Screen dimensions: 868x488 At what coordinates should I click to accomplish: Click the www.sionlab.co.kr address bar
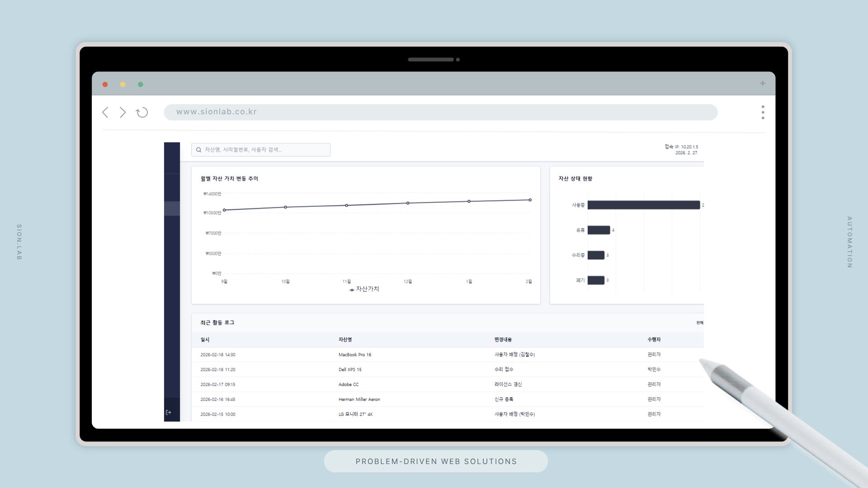pyautogui.click(x=440, y=112)
